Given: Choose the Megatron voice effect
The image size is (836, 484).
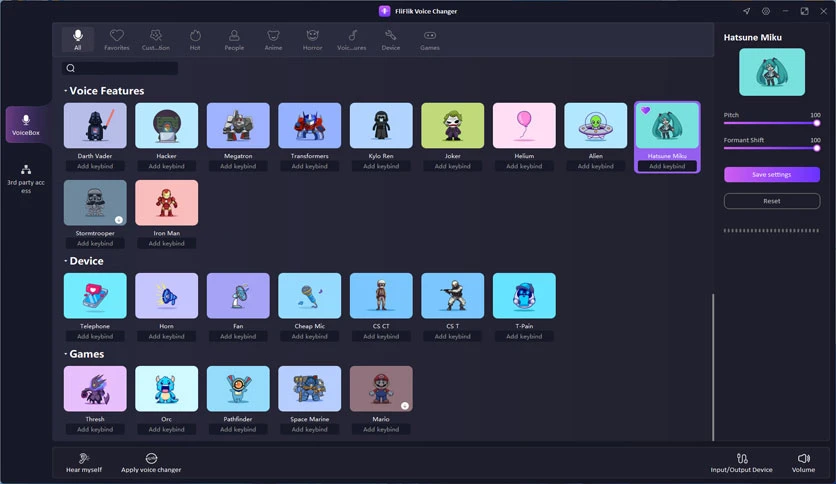Looking at the screenshot, I should pyautogui.click(x=238, y=126).
